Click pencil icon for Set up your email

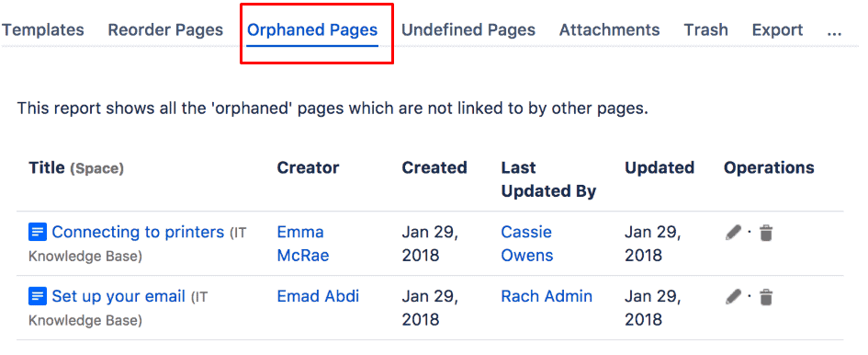(733, 297)
